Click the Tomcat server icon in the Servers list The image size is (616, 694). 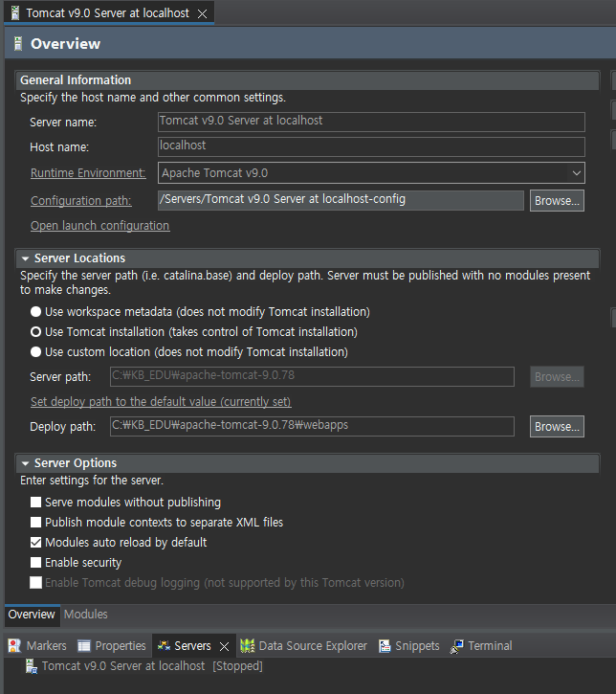pyautogui.click(x=32, y=666)
